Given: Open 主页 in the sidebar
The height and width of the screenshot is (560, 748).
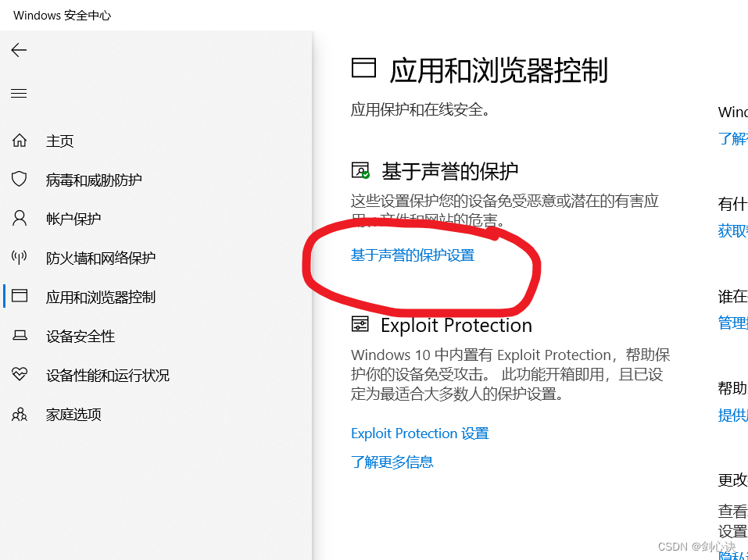Looking at the screenshot, I should tap(59, 141).
